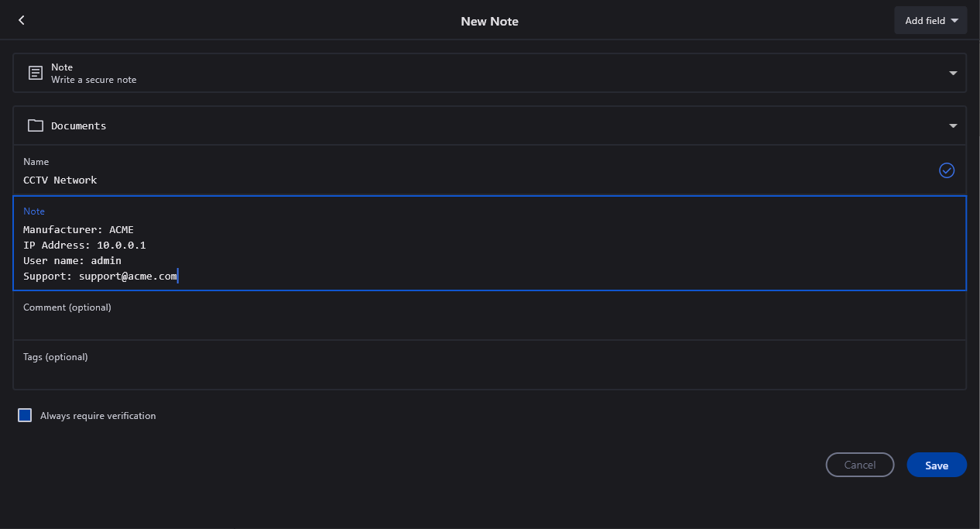Cancel creating the note

(859, 465)
